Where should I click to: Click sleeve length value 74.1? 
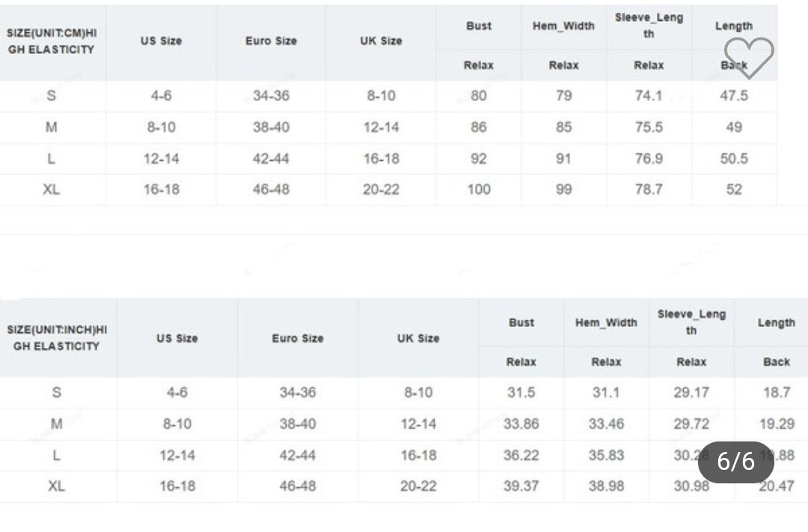649,96
